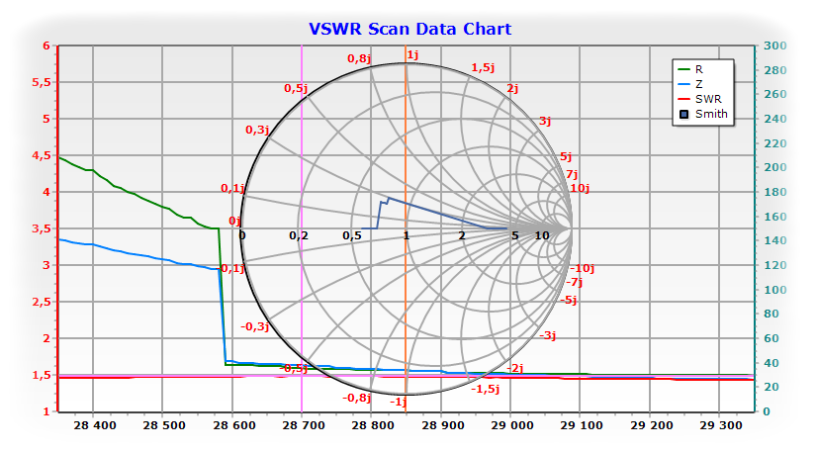The height and width of the screenshot is (452, 816).
Task: Click the 28 900 frequency axis label
Action: point(443,425)
